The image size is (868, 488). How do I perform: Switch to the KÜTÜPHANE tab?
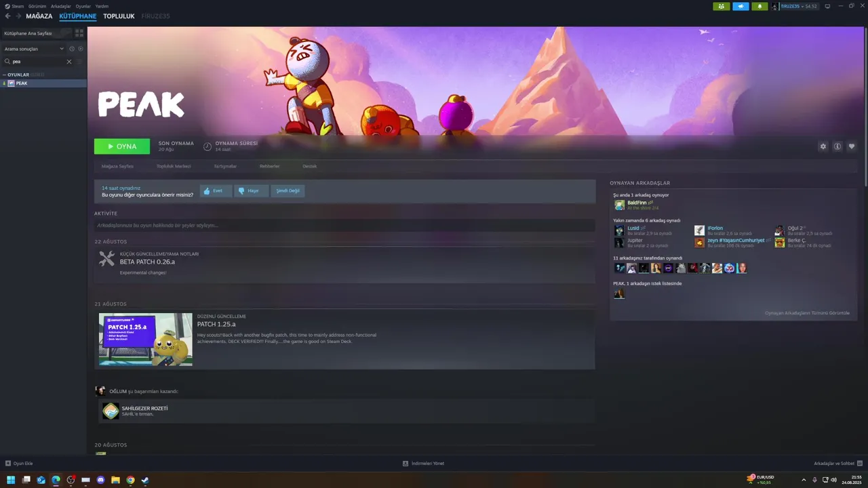78,16
